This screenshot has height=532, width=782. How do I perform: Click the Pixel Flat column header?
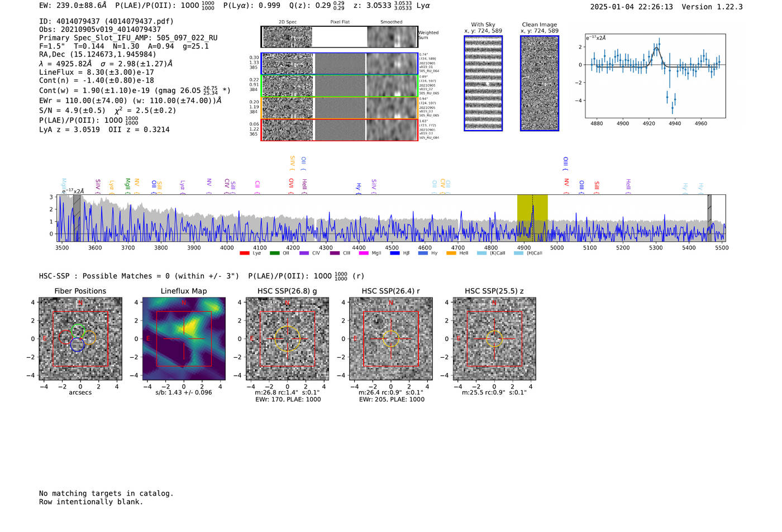click(340, 22)
